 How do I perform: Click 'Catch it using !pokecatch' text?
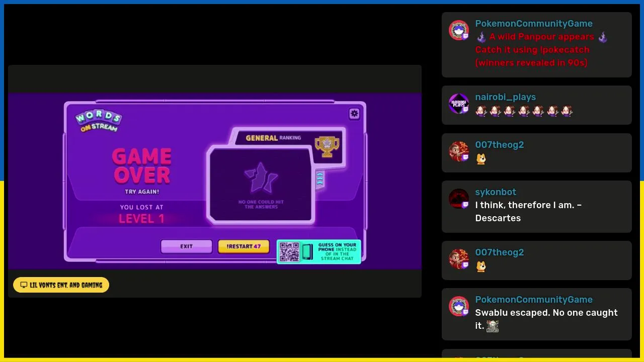pos(532,50)
